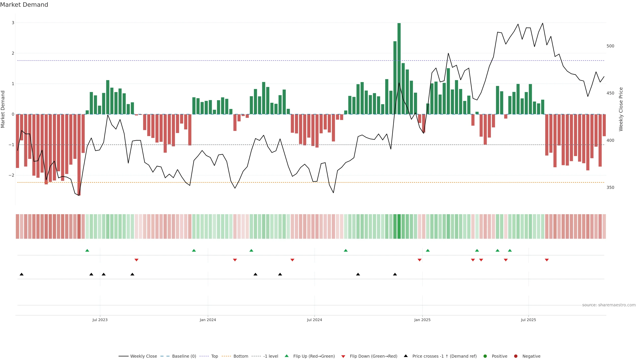This screenshot has width=644, height=362.
Task: Click the green Positive legend dot
Action: pos(485,356)
